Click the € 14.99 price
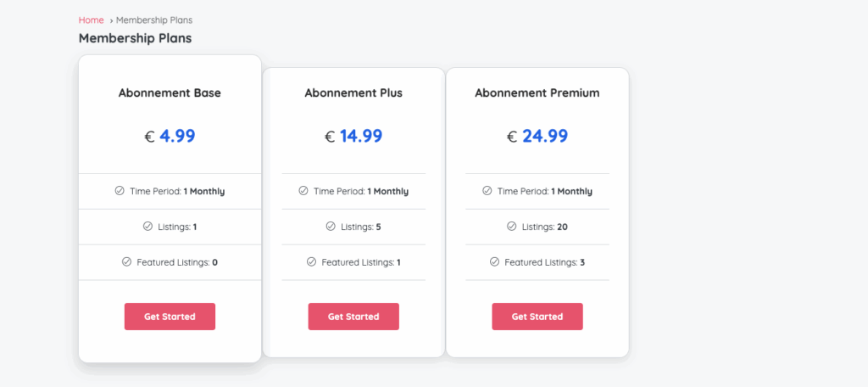Screen dimensions: 868x387 (x=353, y=136)
